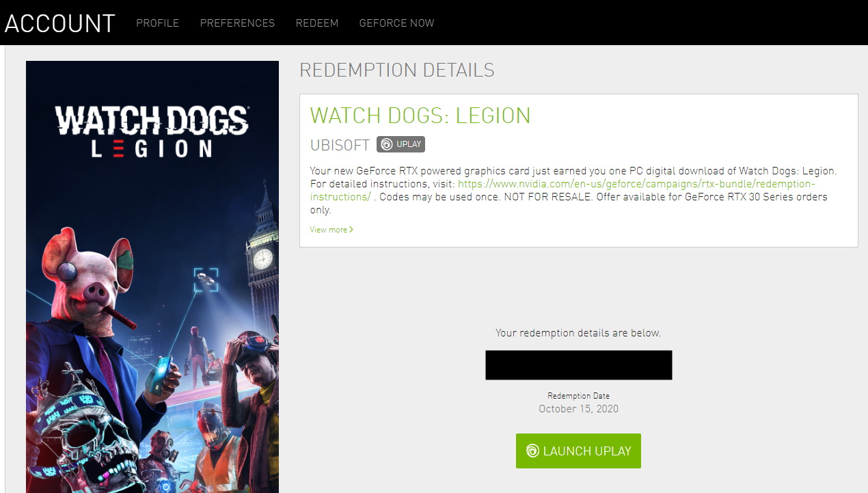Image resolution: width=868 pixels, height=493 pixels.
Task: Click the Uplay logo inside the green button
Action: [533, 451]
